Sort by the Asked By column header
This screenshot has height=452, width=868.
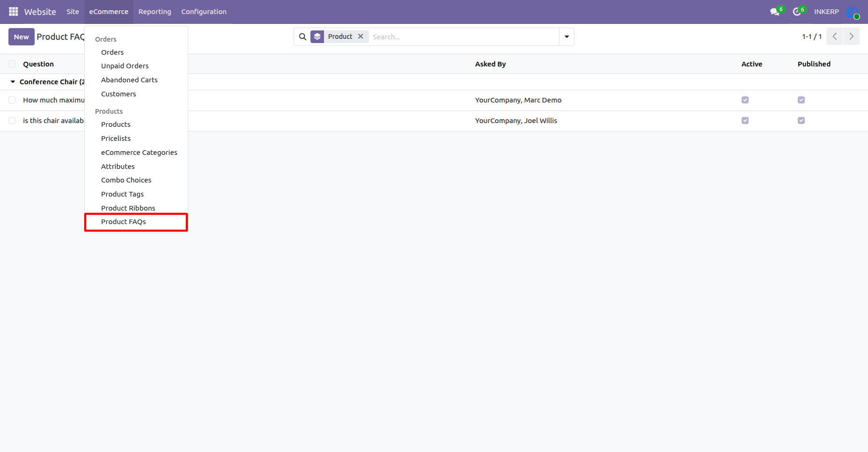click(x=490, y=64)
